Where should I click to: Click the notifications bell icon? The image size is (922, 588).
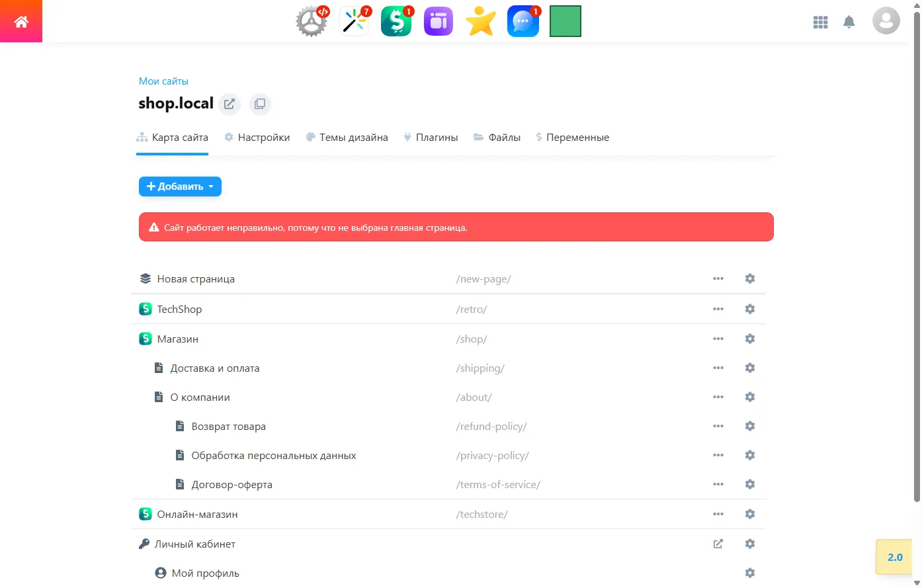(849, 22)
